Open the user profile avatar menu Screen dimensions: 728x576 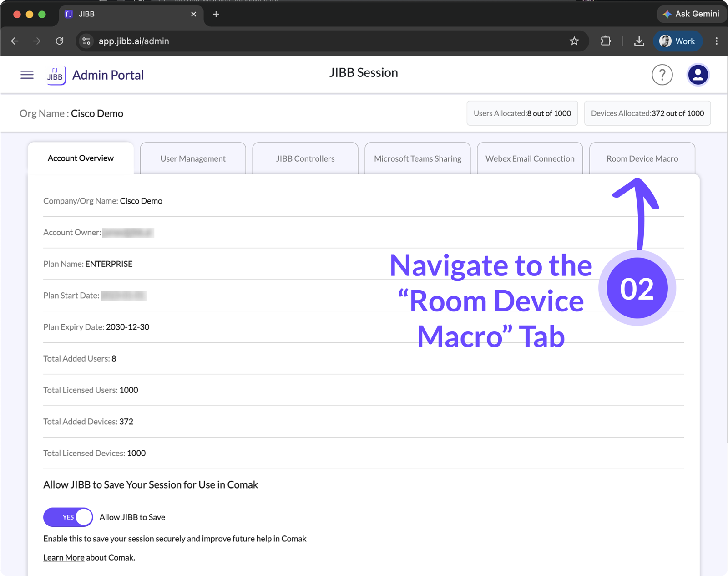(698, 75)
